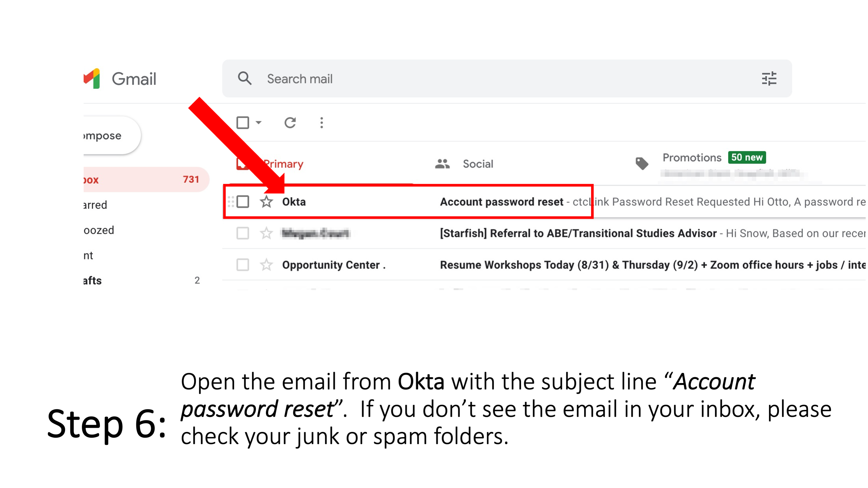Refresh the inbox

290,123
